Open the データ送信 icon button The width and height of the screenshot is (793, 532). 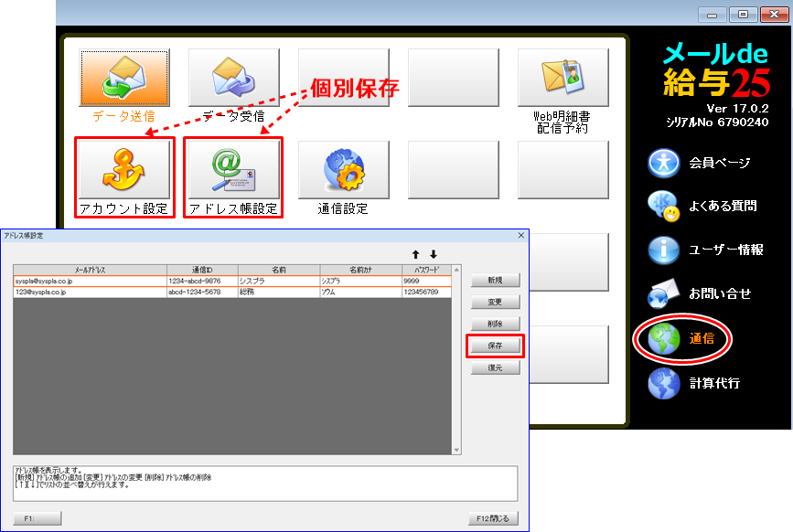tap(123, 78)
